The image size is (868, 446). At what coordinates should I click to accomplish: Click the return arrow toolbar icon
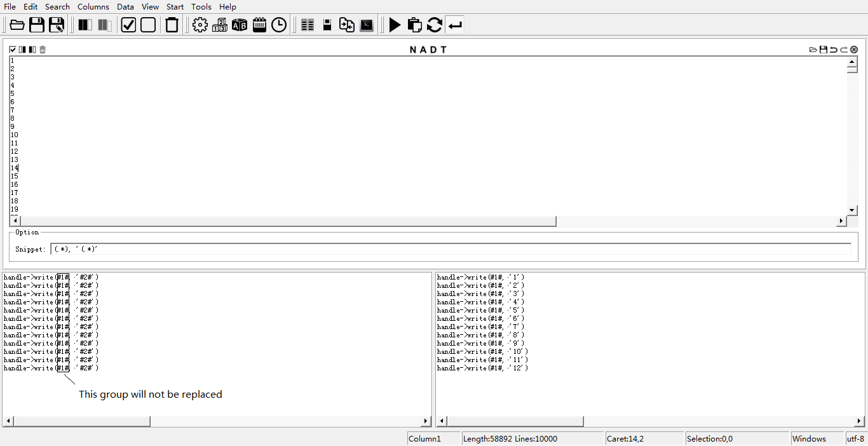point(455,25)
